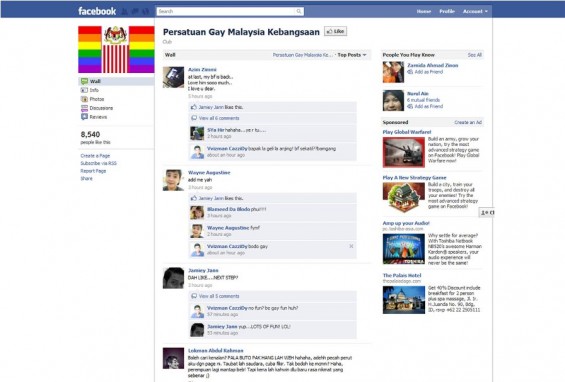Open the Account dropdown menu
Screen dimensions: 565x382
[475, 12]
